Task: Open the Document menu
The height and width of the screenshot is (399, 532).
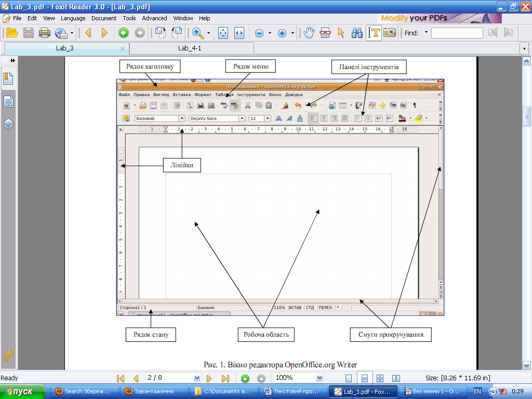Action: 104,18
